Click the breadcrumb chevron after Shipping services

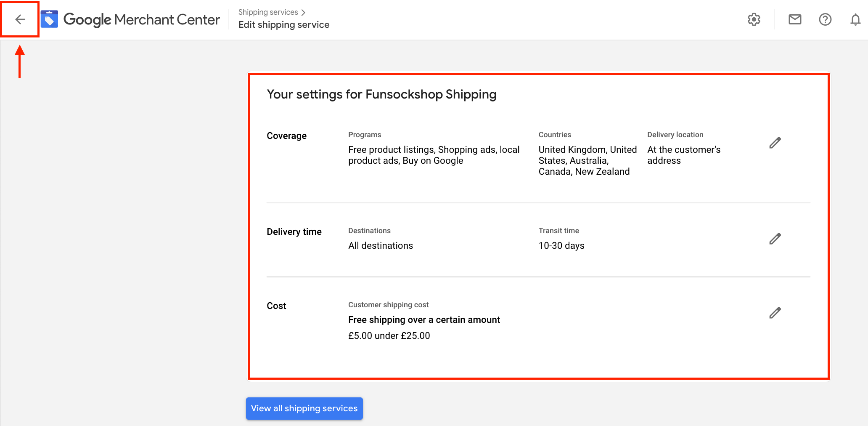pyautogui.click(x=303, y=13)
